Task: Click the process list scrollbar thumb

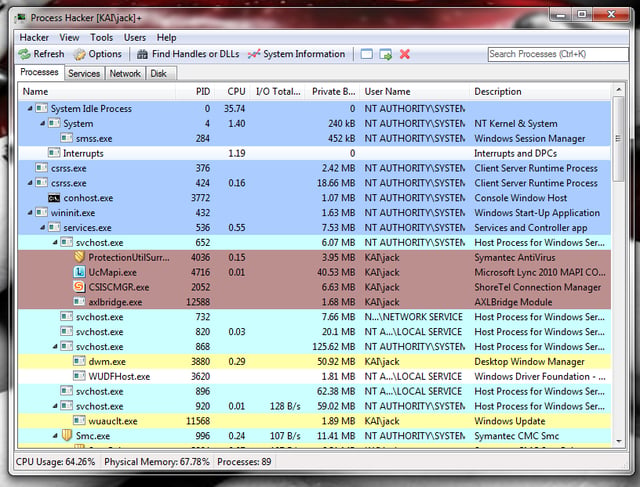Action: (618, 139)
